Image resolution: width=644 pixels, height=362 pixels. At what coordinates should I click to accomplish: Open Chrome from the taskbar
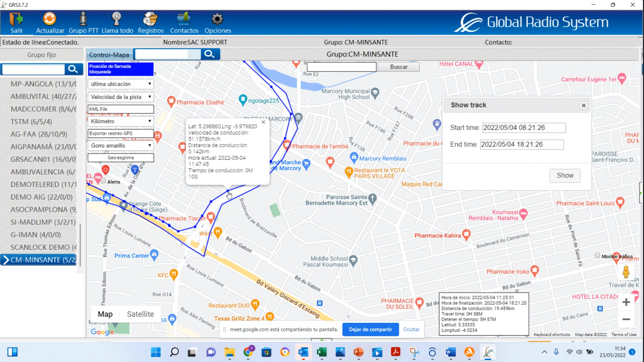(x=248, y=352)
